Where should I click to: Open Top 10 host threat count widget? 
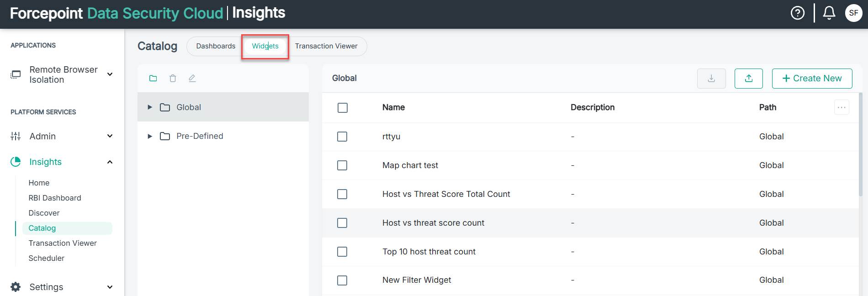429,252
